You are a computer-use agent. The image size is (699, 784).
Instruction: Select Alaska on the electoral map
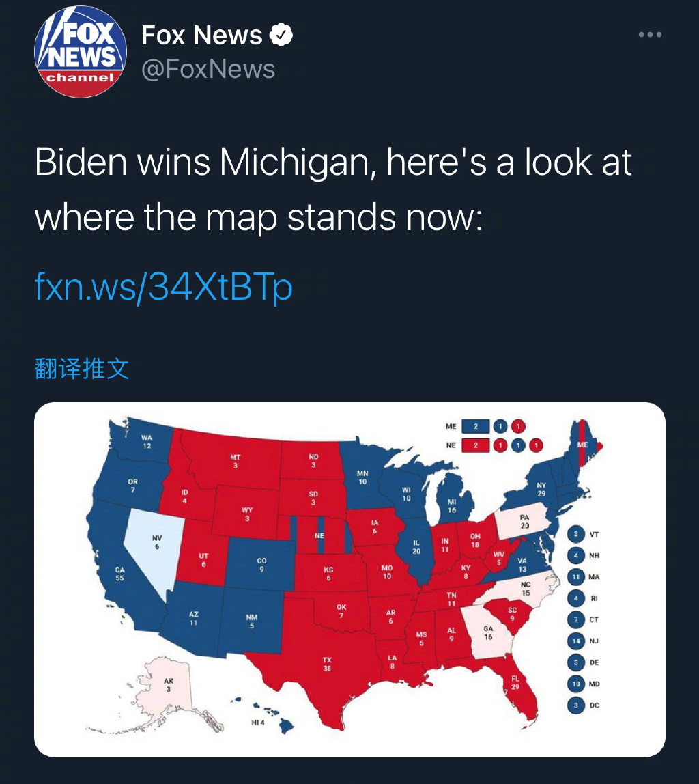click(165, 688)
